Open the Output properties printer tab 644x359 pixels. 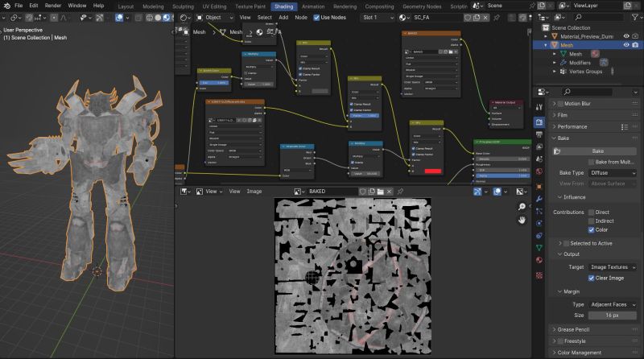coord(539,134)
